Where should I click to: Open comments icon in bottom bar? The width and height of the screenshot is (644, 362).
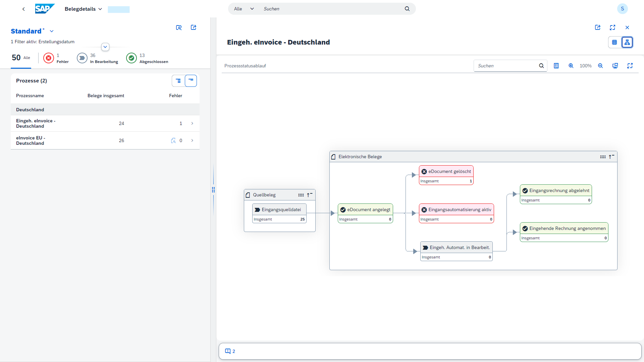tap(228, 351)
